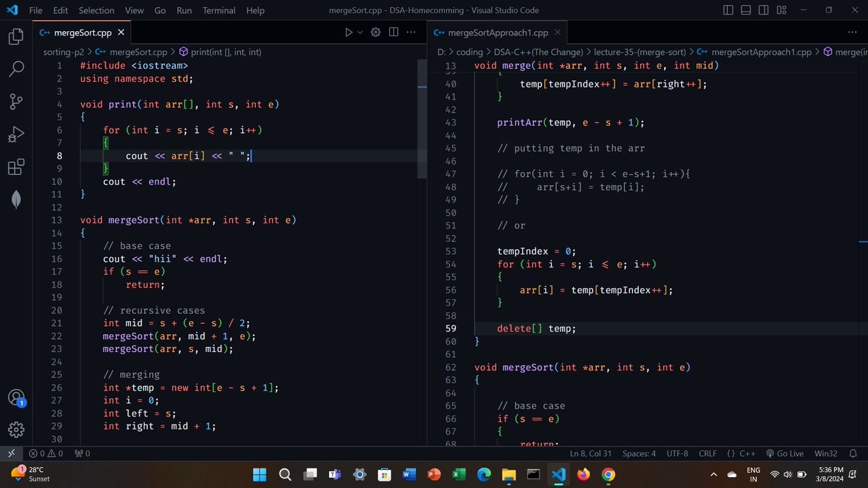This screenshot has height=488, width=868.
Task: Open the View menu
Action: [x=134, y=11]
